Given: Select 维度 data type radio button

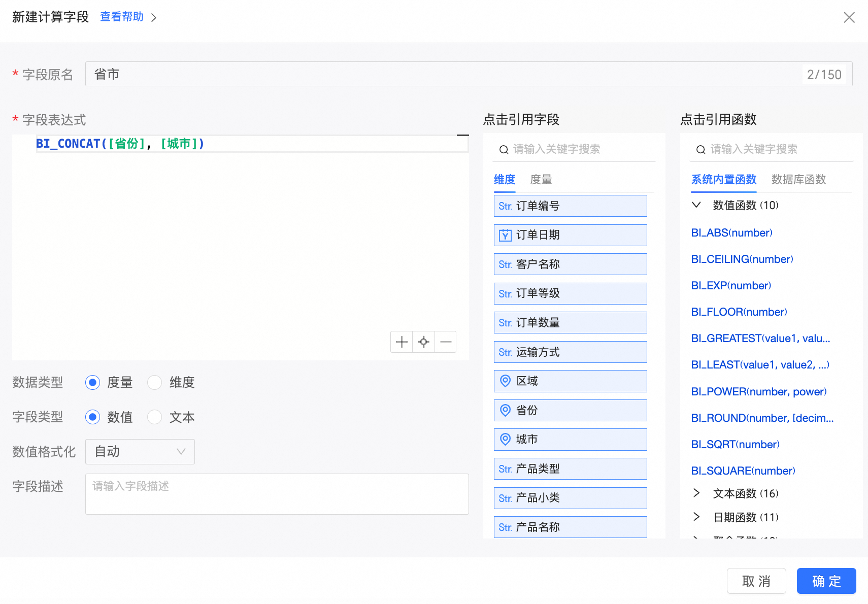Looking at the screenshot, I should coord(154,382).
